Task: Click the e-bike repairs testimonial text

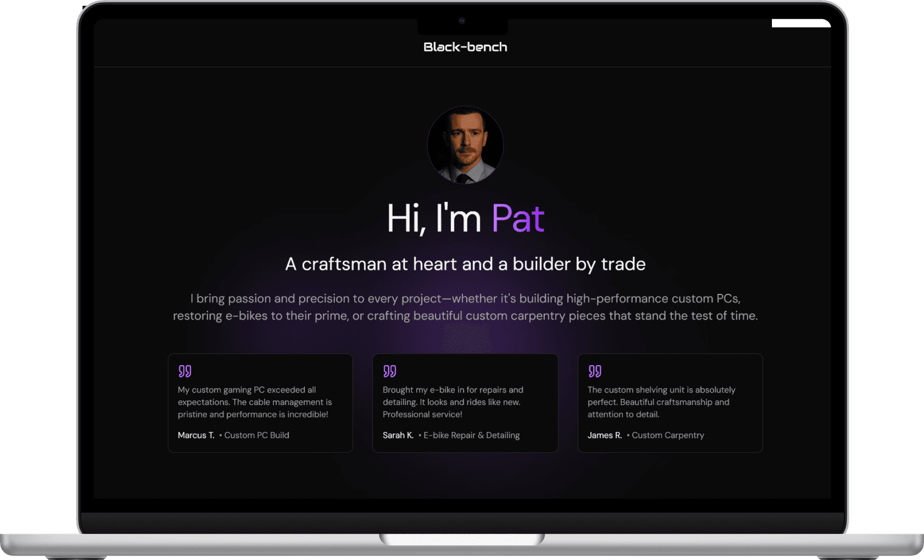Action: click(x=452, y=402)
